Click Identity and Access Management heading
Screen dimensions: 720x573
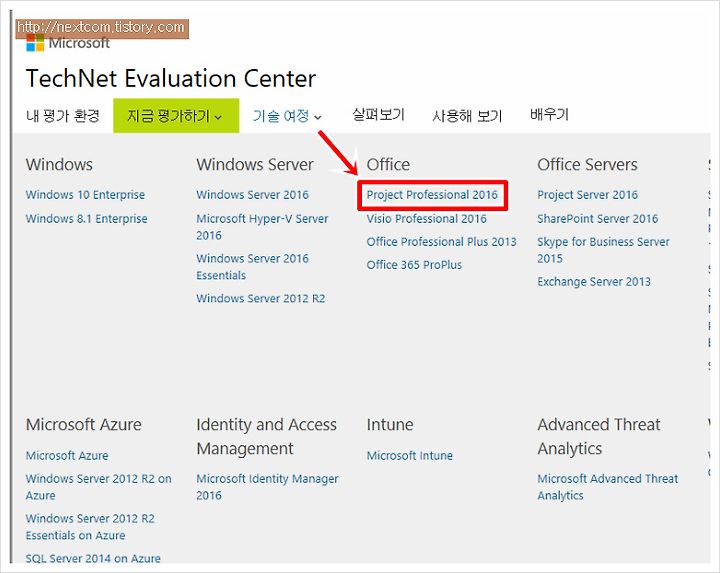(267, 436)
